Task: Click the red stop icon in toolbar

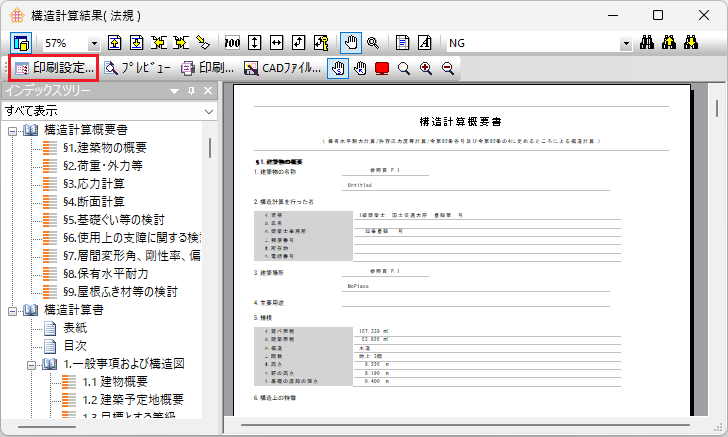Action: (382, 69)
